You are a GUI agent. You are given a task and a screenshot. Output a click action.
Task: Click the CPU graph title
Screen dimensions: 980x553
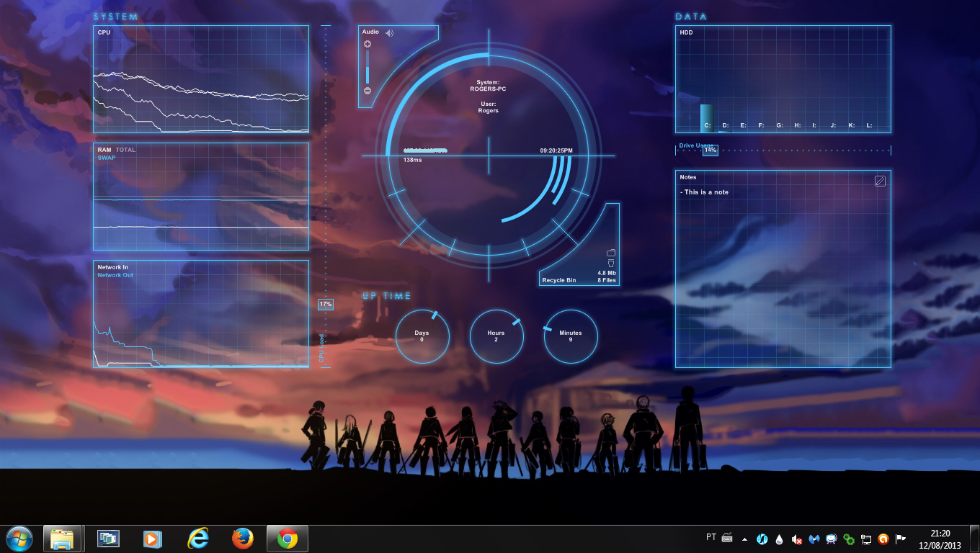point(104,32)
